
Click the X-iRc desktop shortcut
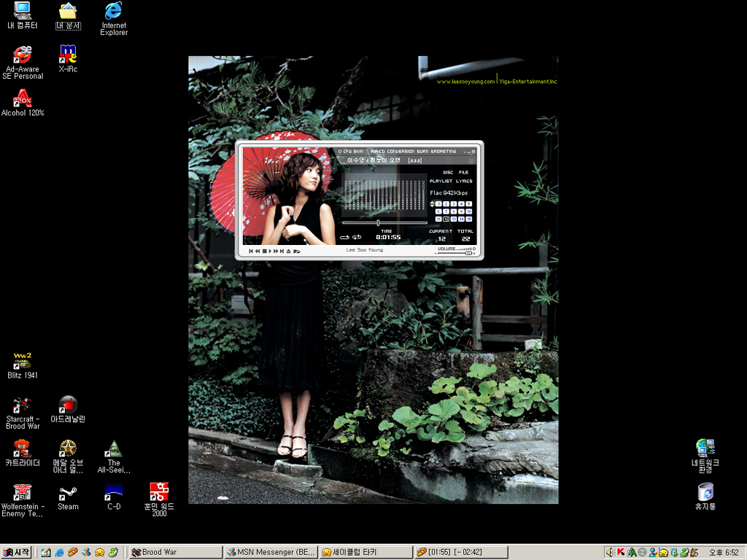click(68, 55)
